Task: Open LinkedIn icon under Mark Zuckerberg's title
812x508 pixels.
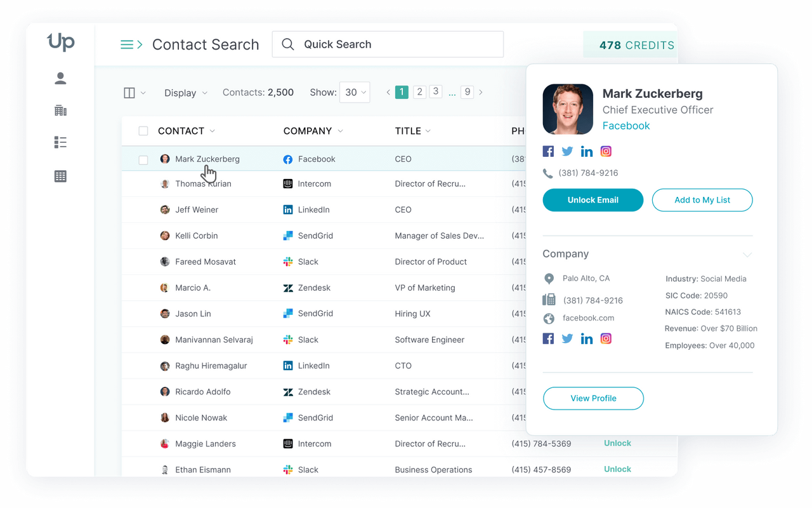Action: 587,151
